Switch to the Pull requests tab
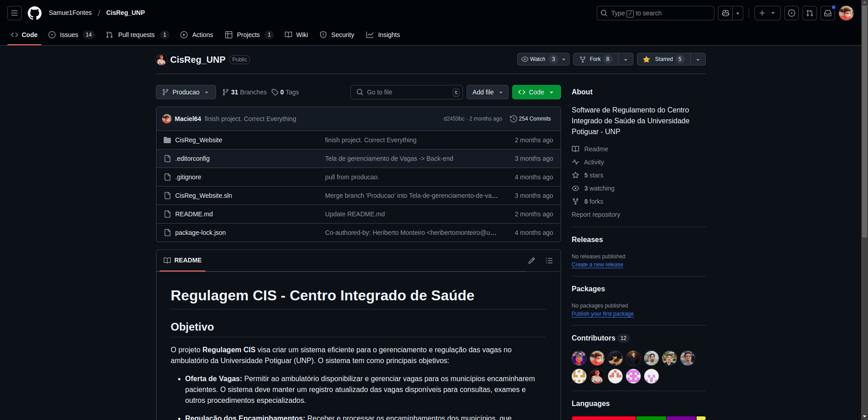This screenshot has width=868, height=420. tap(137, 35)
